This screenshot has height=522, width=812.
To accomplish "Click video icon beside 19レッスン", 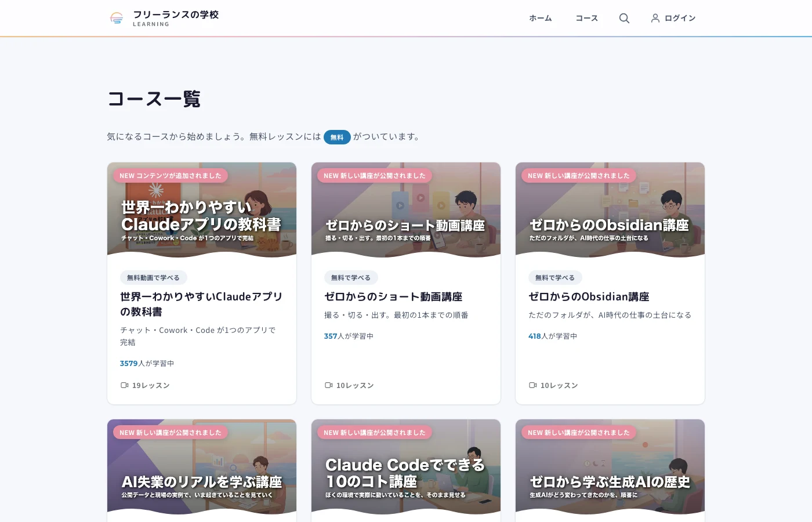I will point(124,385).
